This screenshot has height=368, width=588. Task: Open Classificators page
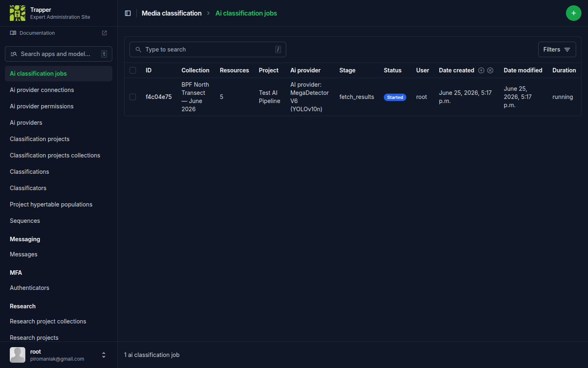click(x=58, y=188)
